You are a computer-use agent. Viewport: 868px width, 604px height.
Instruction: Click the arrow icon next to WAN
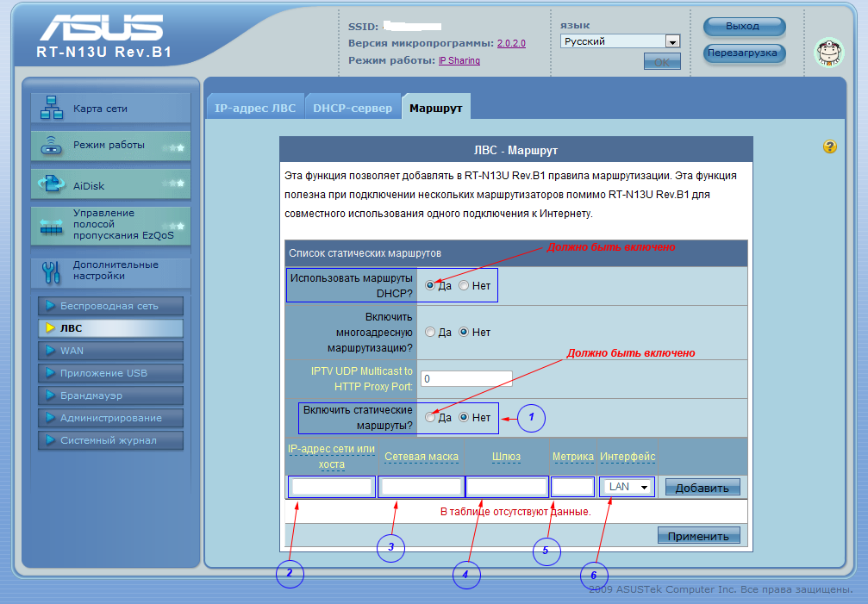click(x=50, y=350)
